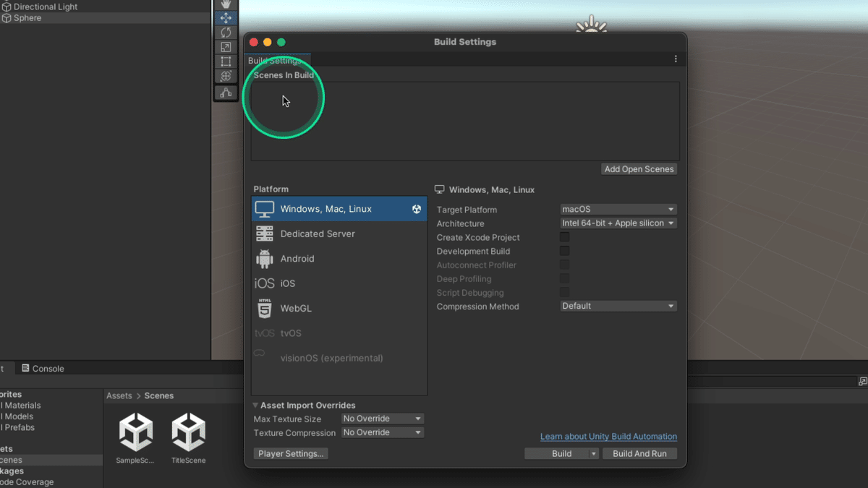Click the visionOS platform icon
This screenshot has height=488, width=868.
[x=259, y=354]
